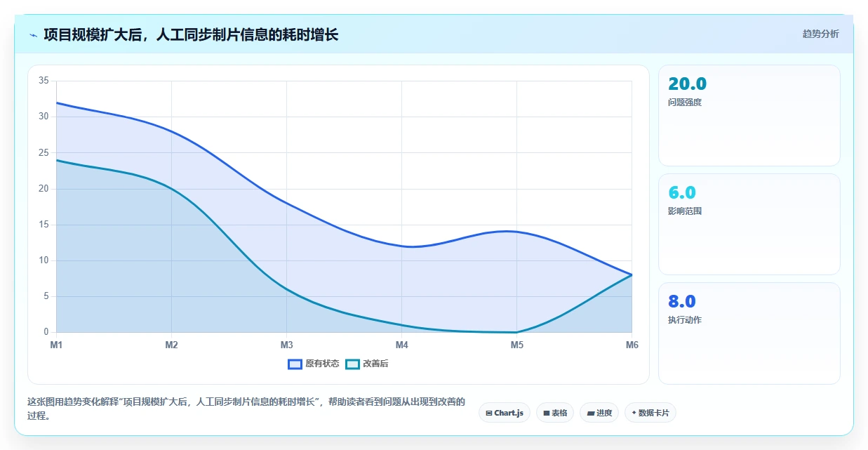Click the M4 axis label
Viewport: 868px width, 450px height.
[401, 345]
